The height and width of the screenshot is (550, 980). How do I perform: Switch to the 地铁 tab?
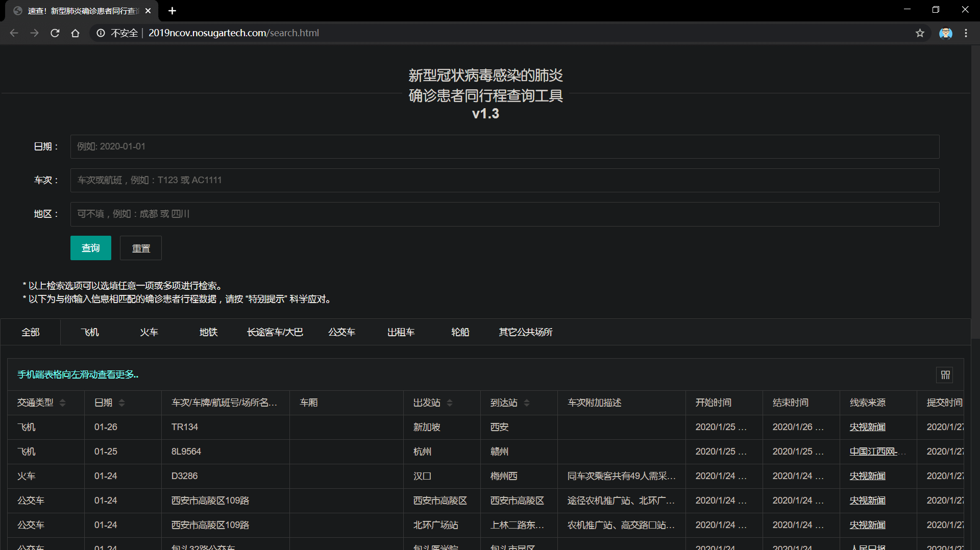coord(208,332)
